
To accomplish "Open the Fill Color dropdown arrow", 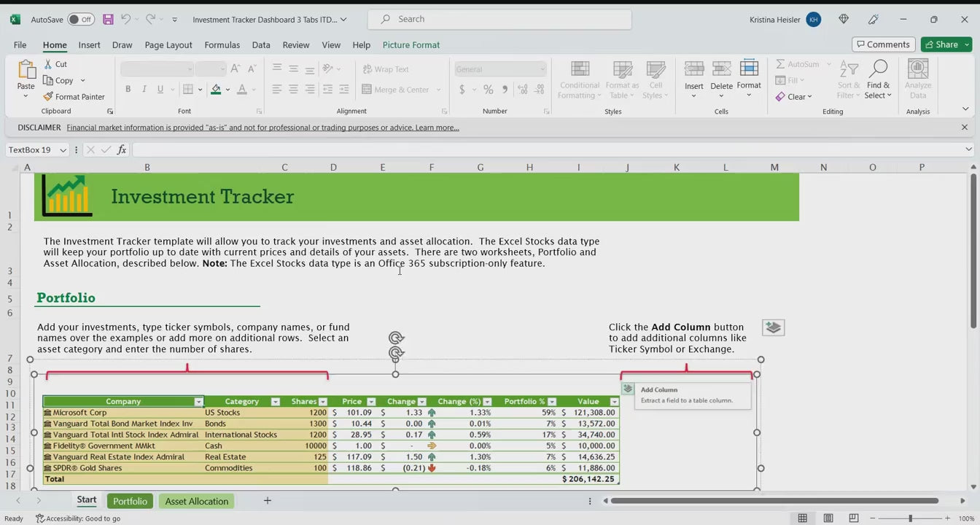I will (227, 90).
